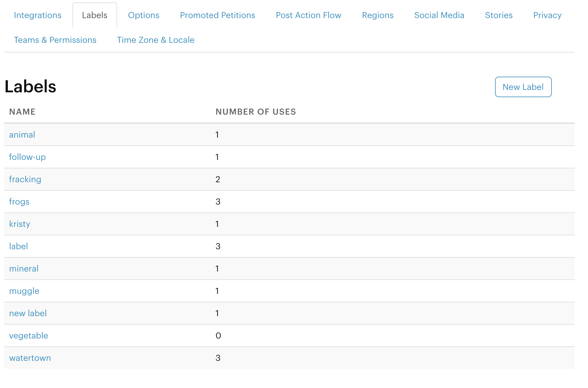
Task: Open the Integrations tab
Action: 37,15
